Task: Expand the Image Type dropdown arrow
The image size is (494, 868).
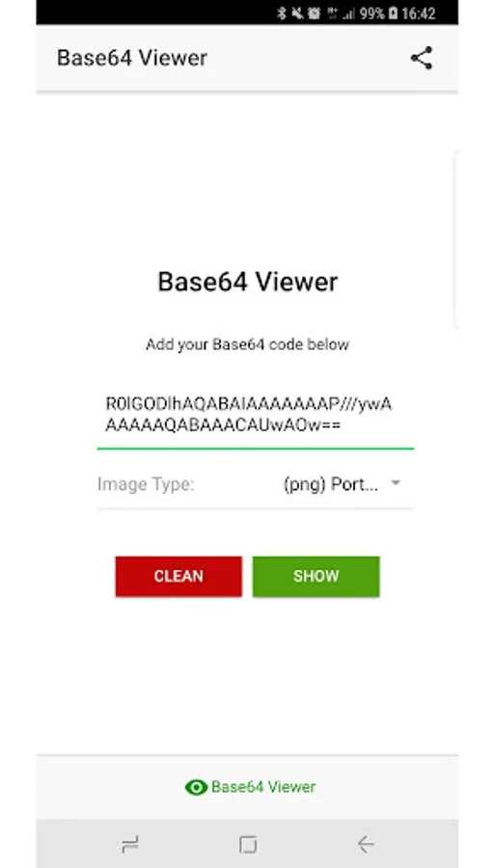Action: pyautogui.click(x=396, y=483)
